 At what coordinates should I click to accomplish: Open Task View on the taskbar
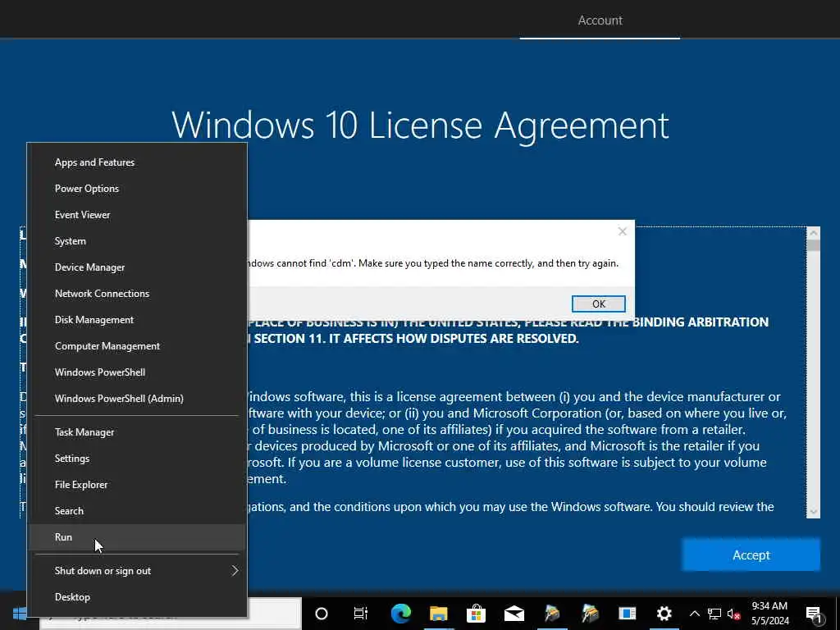(x=361, y=614)
